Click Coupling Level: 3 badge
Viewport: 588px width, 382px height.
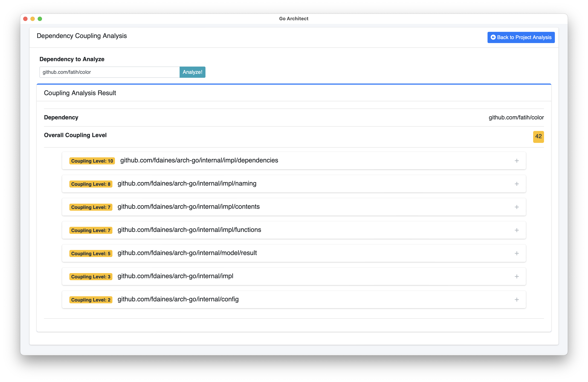click(91, 277)
